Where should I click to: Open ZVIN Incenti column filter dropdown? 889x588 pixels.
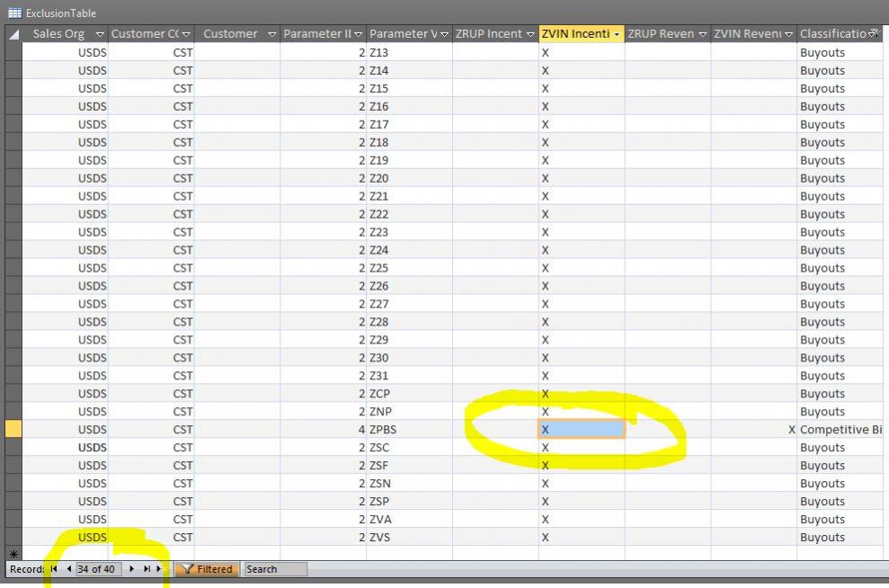[617, 34]
